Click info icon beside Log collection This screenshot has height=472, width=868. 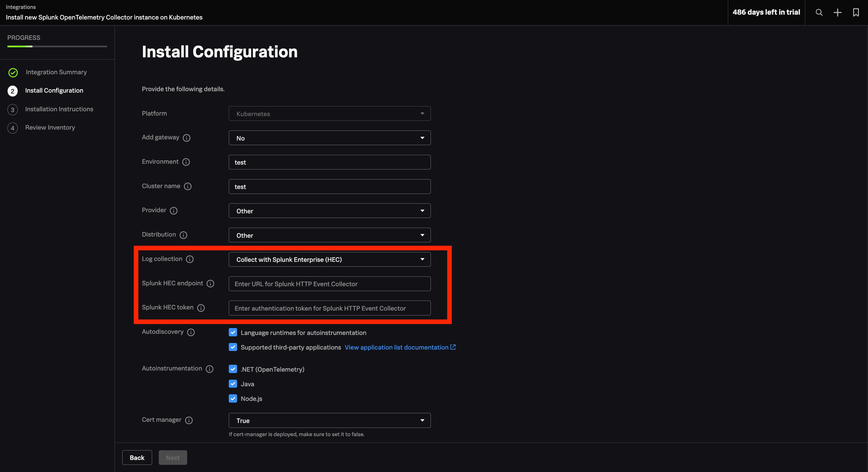pos(190,259)
